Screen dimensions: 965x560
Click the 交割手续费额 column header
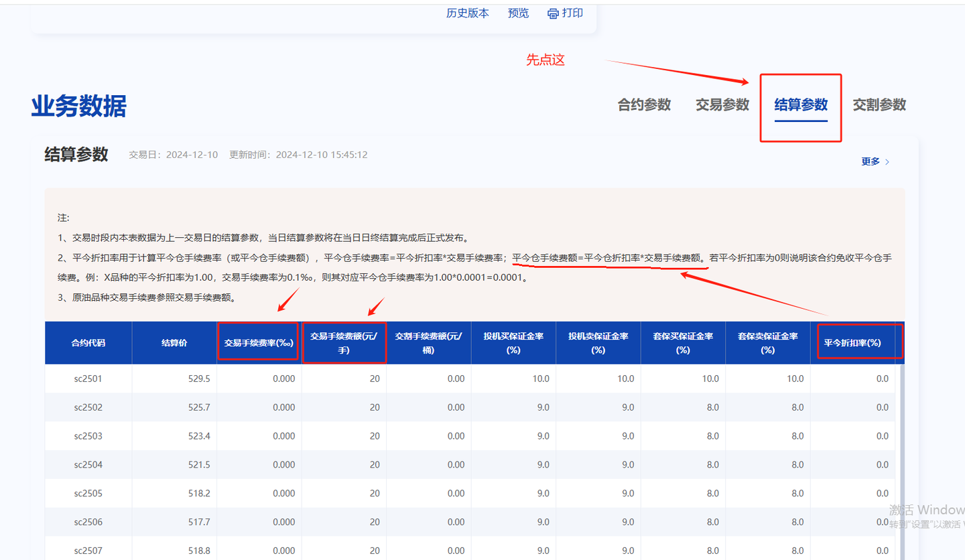429,342
